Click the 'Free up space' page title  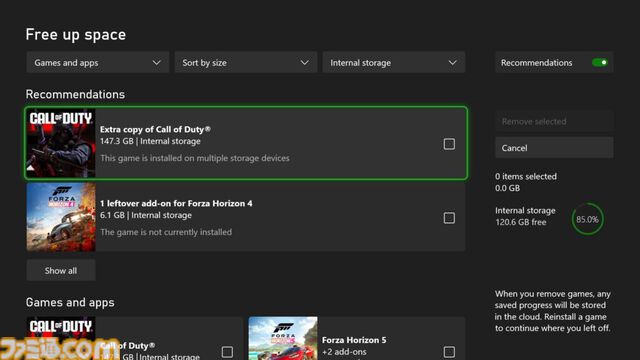click(76, 34)
